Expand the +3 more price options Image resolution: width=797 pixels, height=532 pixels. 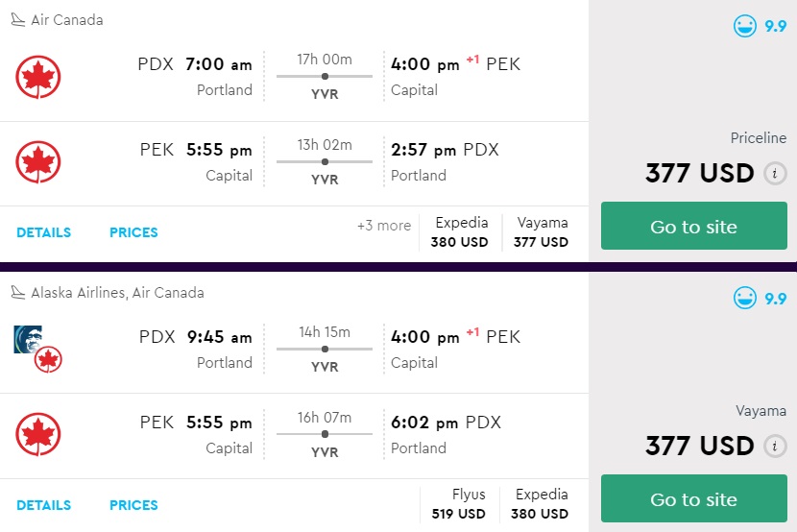[x=383, y=226]
